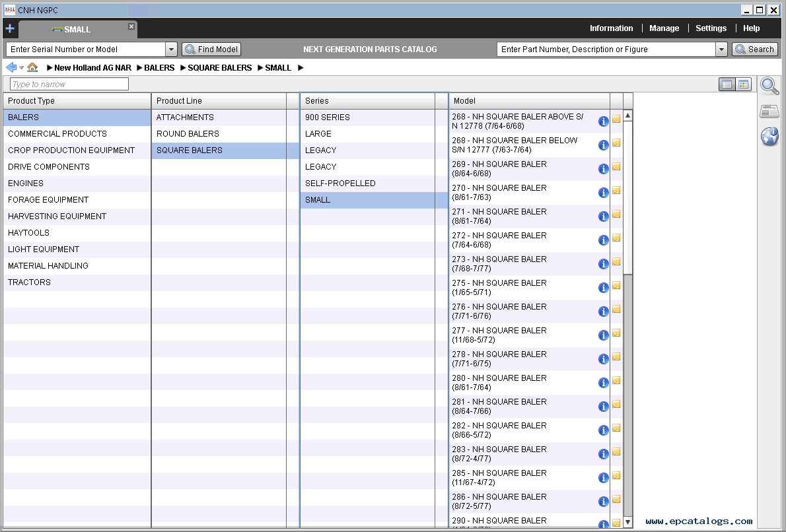The height and width of the screenshot is (532, 786).
Task: Click the Find Model button
Action: 211,50
